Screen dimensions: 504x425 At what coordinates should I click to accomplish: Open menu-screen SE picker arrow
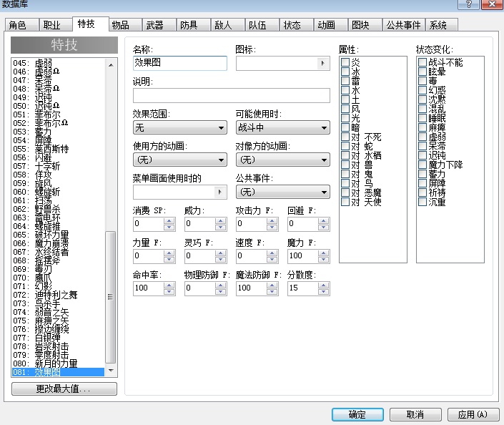(x=220, y=192)
